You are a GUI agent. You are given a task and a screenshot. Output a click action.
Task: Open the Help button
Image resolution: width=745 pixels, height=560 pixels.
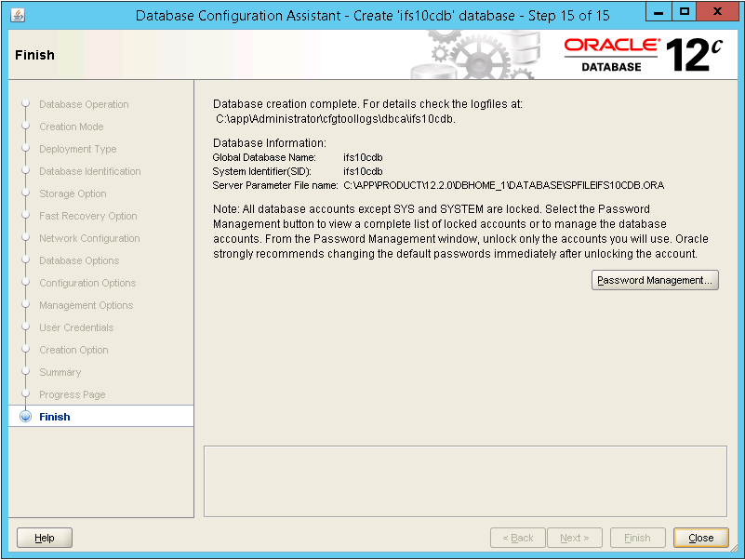(45, 538)
